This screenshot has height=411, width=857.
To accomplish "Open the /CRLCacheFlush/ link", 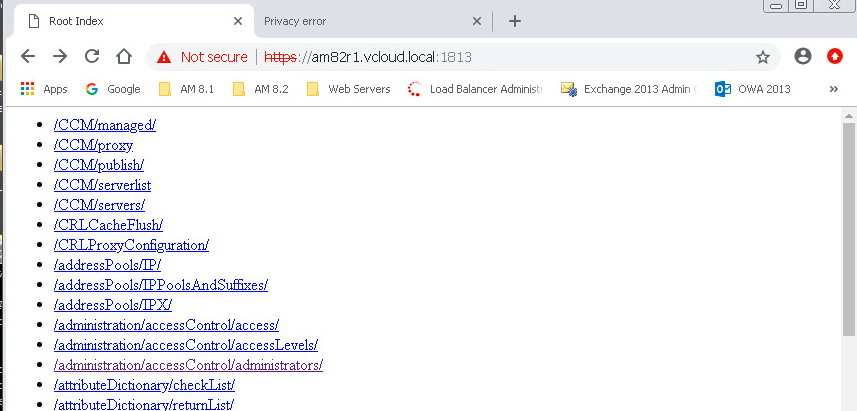I will tap(108, 225).
